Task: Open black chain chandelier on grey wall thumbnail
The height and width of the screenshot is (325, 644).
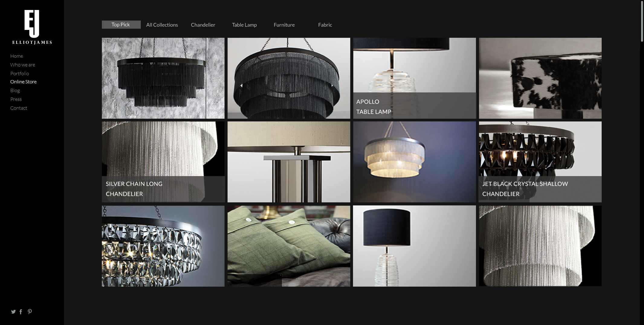Action: point(163,78)
